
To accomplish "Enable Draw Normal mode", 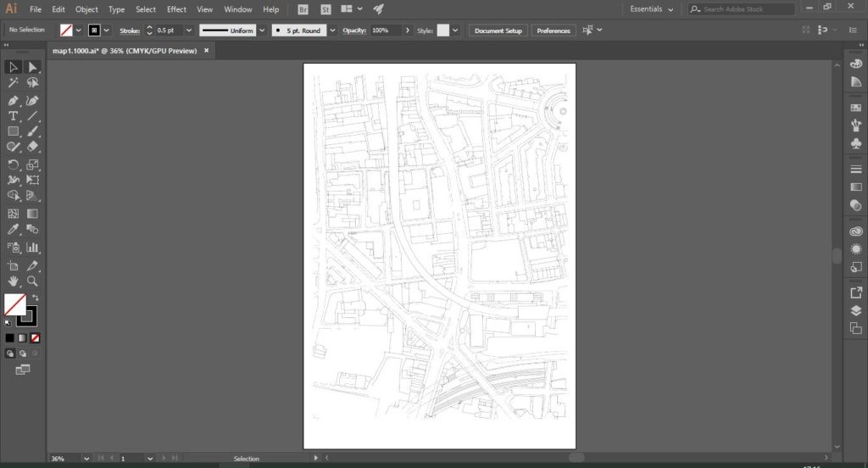I will click(10, 354).
